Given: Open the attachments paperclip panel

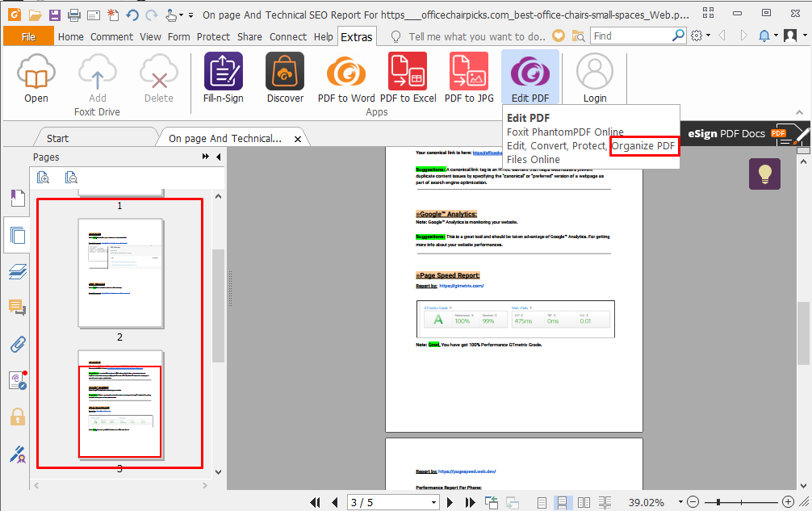Looking at the screenshot, I should pos(18,344).
